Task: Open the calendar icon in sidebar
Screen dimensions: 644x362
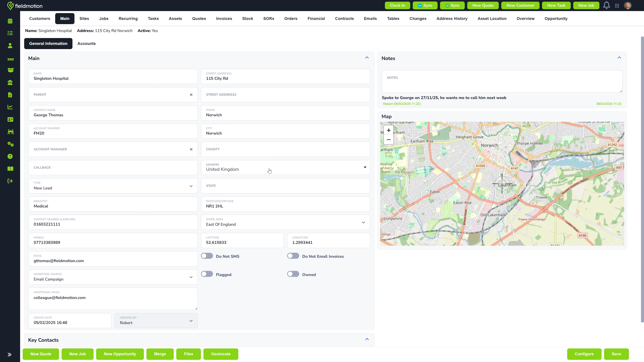Action: pos(10,21)
